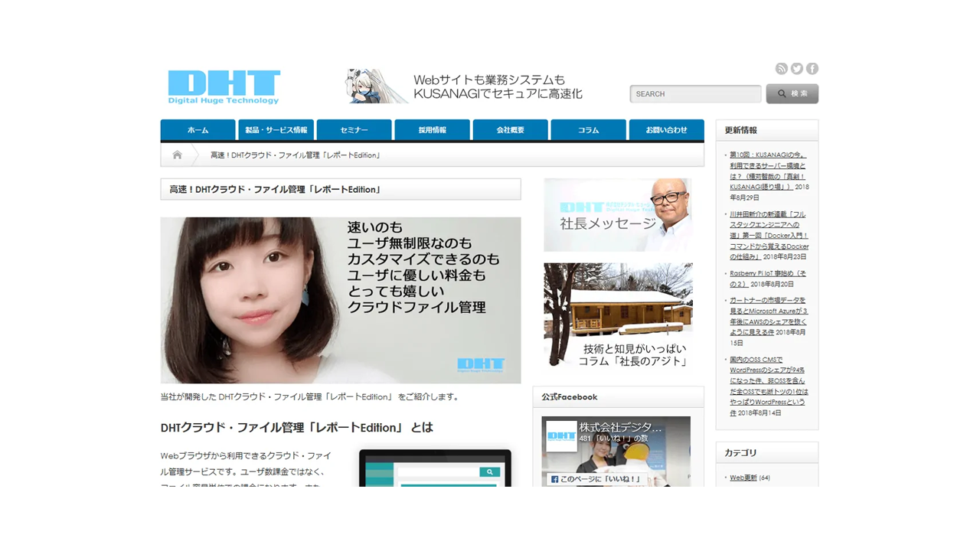
Task: Open the 会社概要 menu item
Action: click(511, 130)
